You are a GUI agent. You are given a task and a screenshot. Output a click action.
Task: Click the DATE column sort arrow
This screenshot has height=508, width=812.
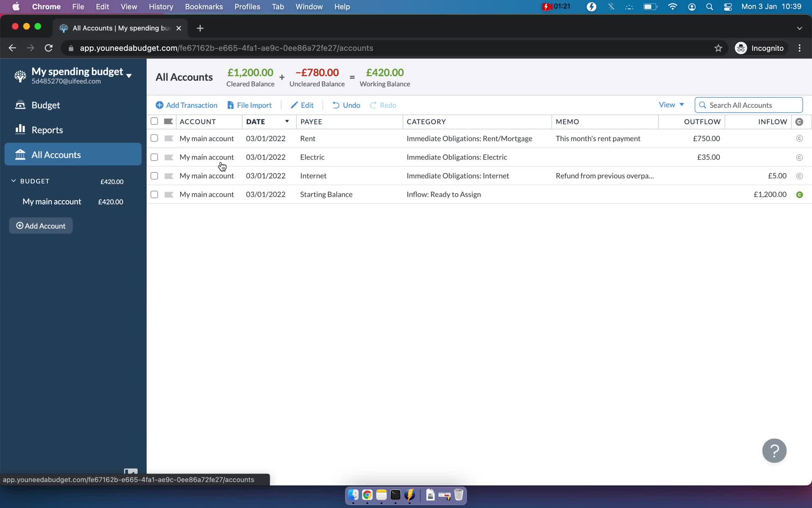286,121
